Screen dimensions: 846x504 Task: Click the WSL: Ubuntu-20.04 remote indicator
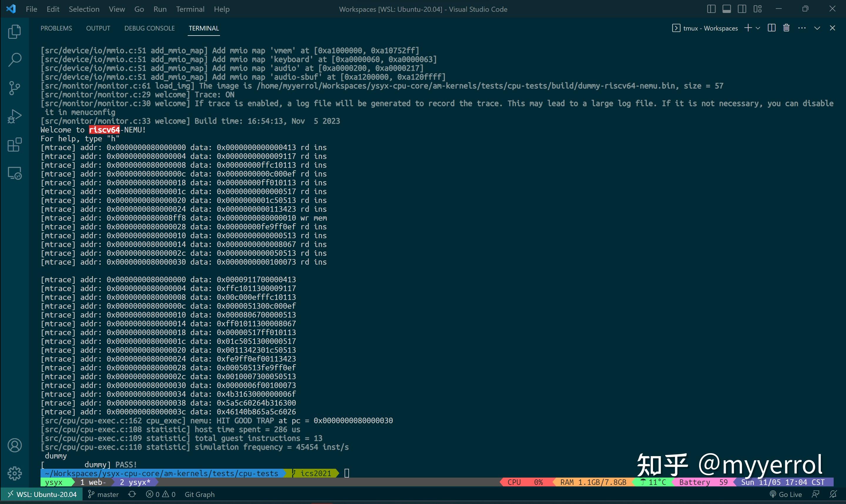point(42,494)
